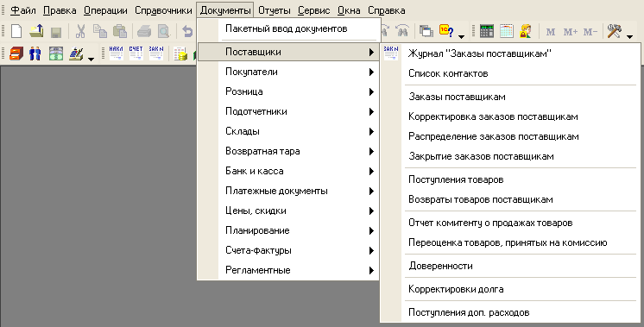Viewport: 644px width, 327px height.
Task: Click the M+ memory button
Action: coord(570,32)
